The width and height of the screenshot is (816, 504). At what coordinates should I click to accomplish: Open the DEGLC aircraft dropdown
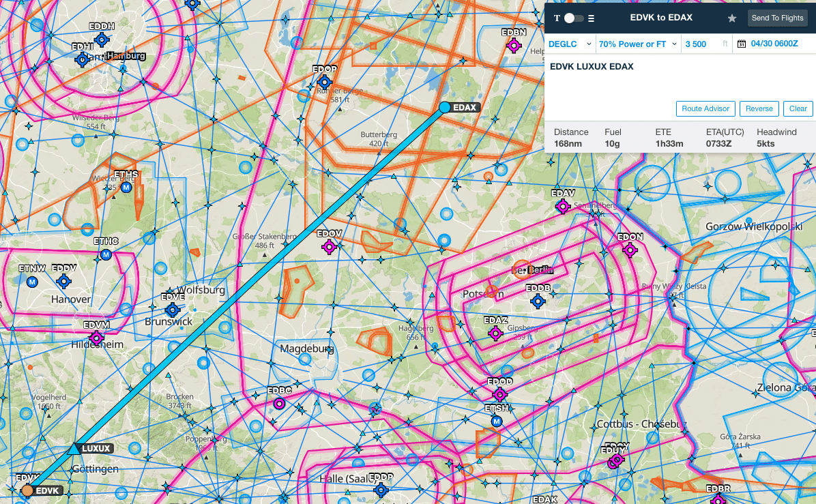click(x=569, y=44)
